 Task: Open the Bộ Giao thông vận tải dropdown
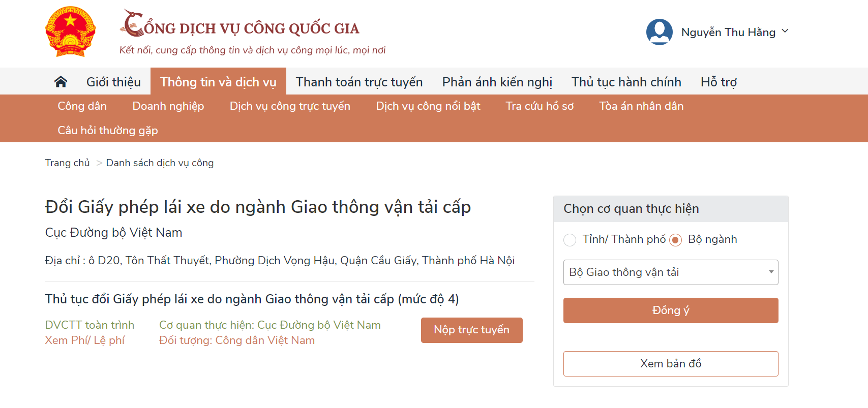670,272
